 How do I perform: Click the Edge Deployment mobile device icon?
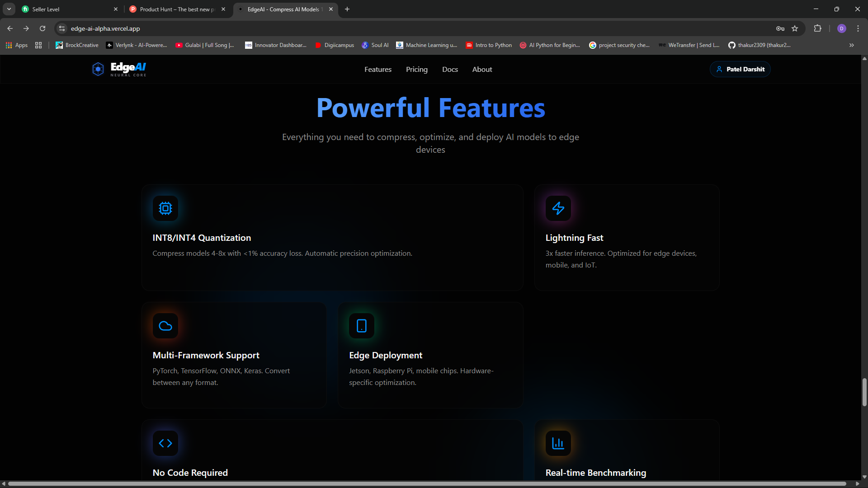pos(361,326)
